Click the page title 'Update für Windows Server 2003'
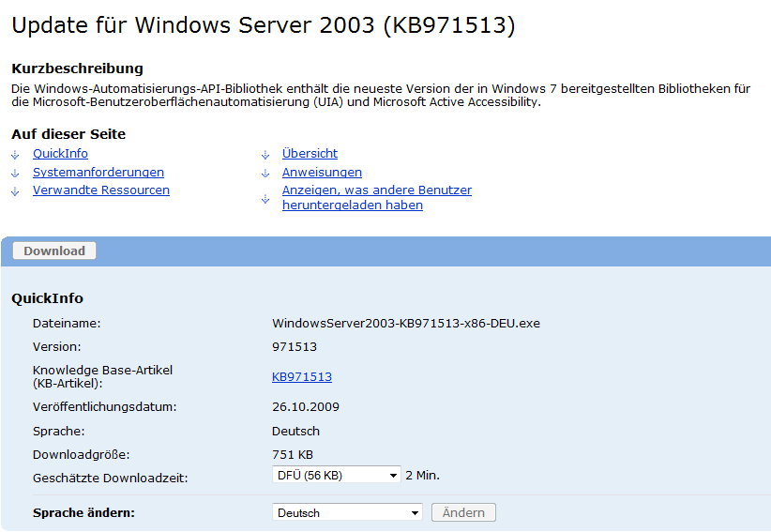The height and width of the screenshot is (532, 771). (264, 25)
